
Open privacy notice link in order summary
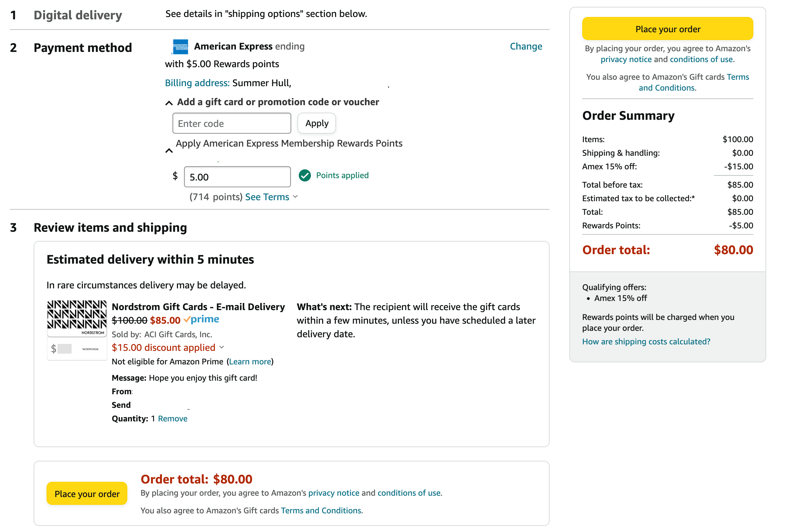626,60
